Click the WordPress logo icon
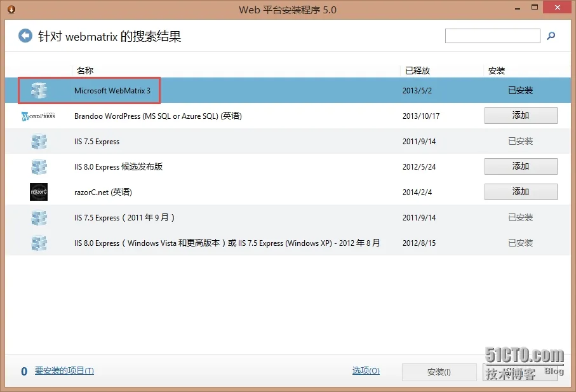 [38, 116]
